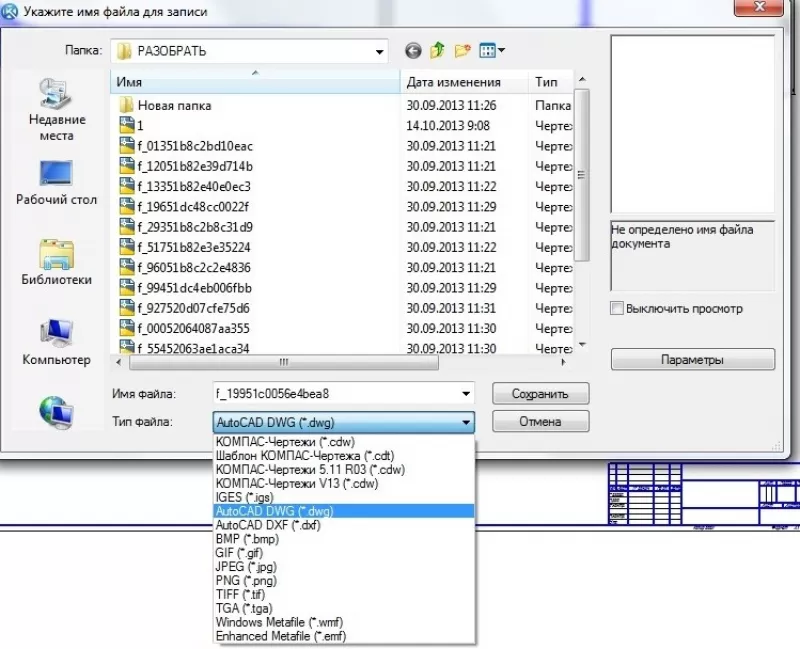The width and height of the screenshot is (800, 649).
Task: Click icon of file f_00052064087aa355
Action: click(127, 328)
